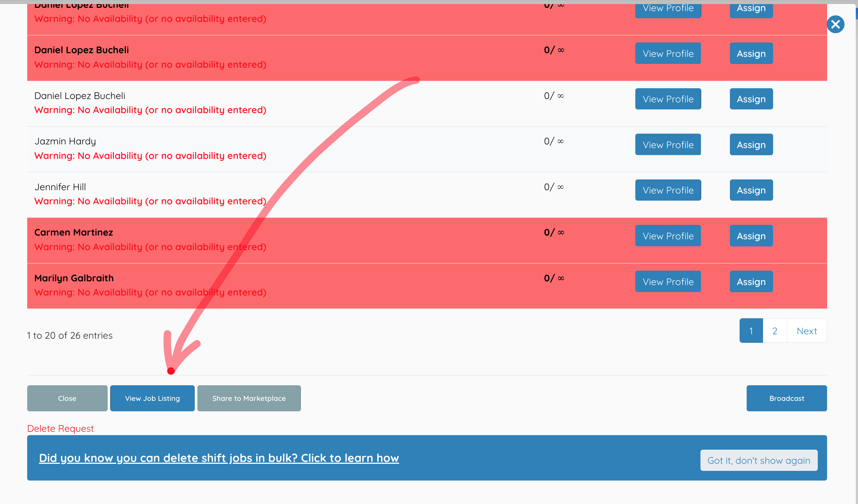Select page 1 in pagination
Image resolution: width=858 pixels, height=504 pixels.
[751, 331]
